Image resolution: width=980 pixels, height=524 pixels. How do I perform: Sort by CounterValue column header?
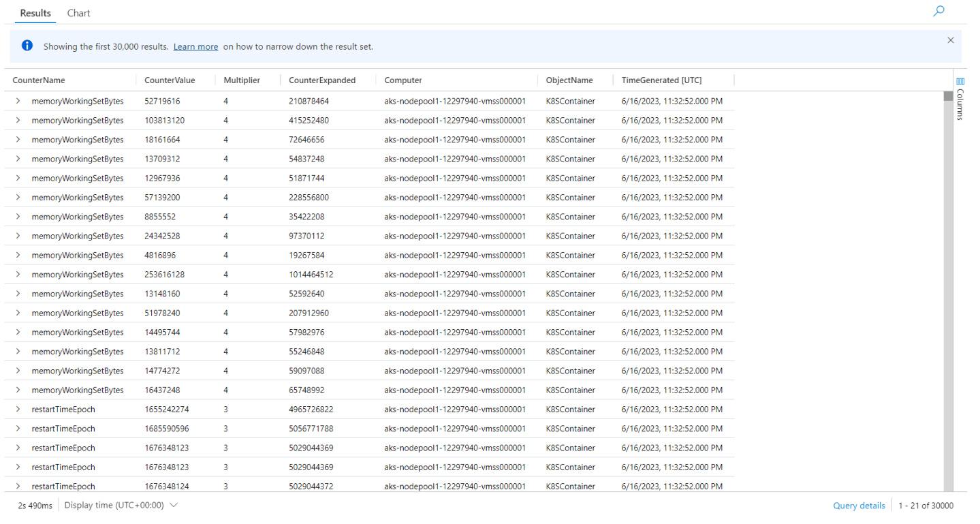pyautogui.click(x=170, y=80)
